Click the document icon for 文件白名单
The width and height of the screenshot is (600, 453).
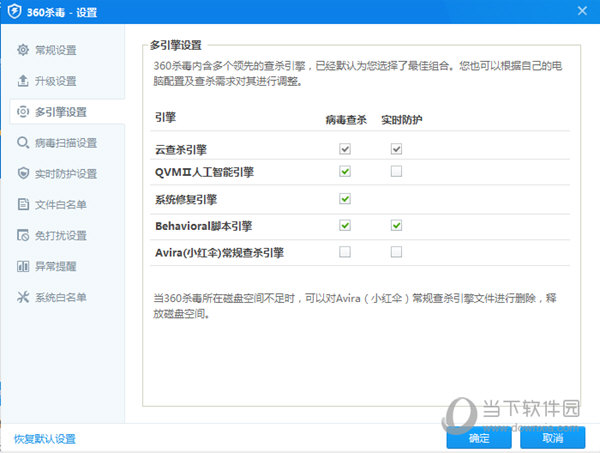pos(23,204)
